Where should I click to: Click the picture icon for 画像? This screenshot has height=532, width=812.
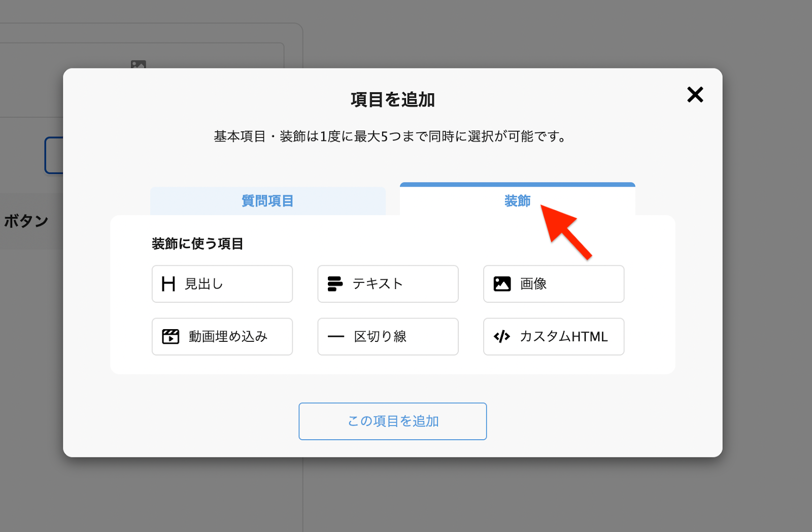coord(502,284)
